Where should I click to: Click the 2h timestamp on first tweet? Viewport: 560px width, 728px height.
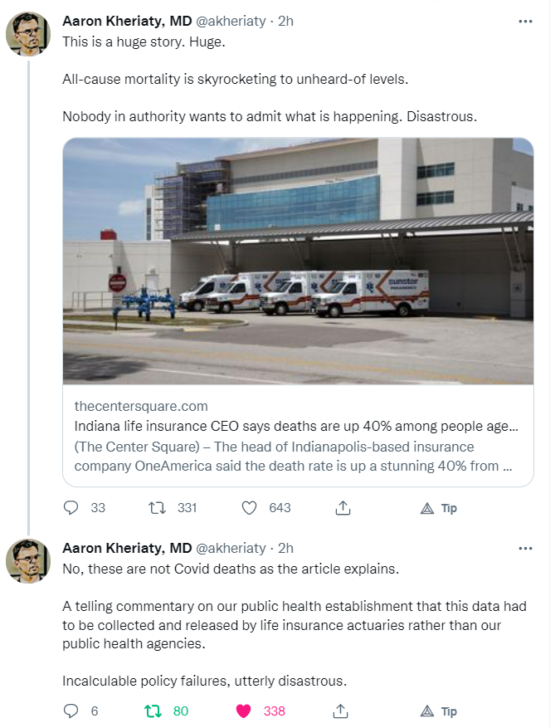[x=286, y=22]
